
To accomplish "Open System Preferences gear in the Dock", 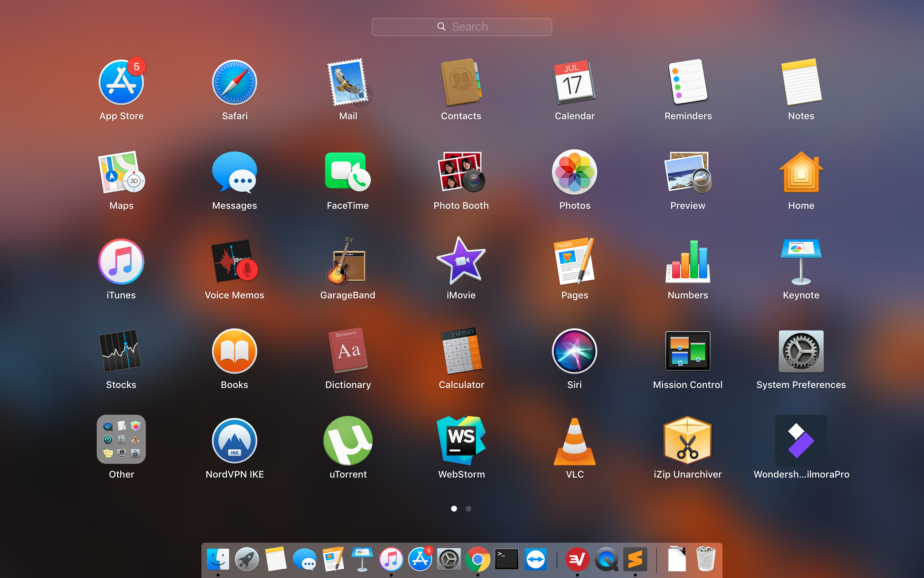I will [x=449, y=559].
